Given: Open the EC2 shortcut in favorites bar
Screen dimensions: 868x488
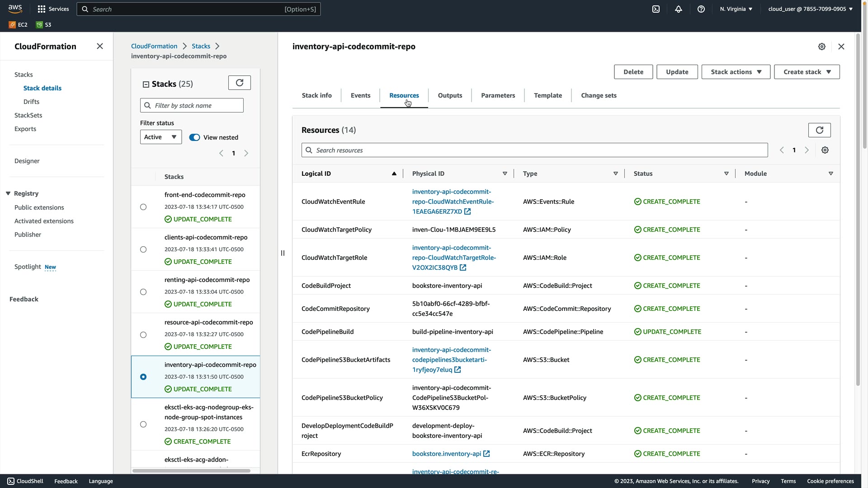Looking at the screenshot, I should click(18, 25).
